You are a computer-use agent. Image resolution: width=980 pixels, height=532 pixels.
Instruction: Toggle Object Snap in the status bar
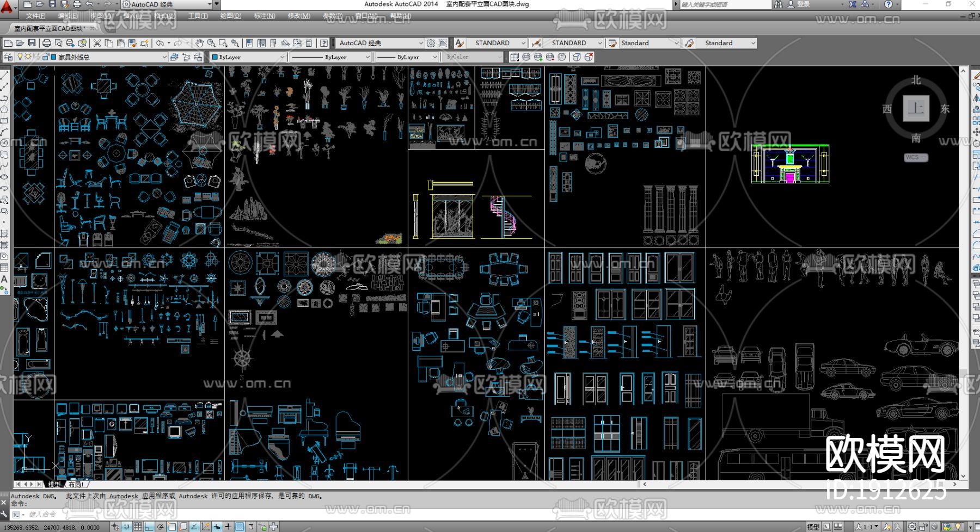[172, 527]
